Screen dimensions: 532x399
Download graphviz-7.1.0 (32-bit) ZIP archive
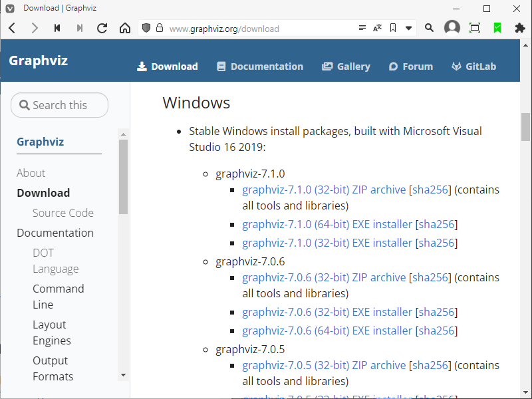(324, 190)
